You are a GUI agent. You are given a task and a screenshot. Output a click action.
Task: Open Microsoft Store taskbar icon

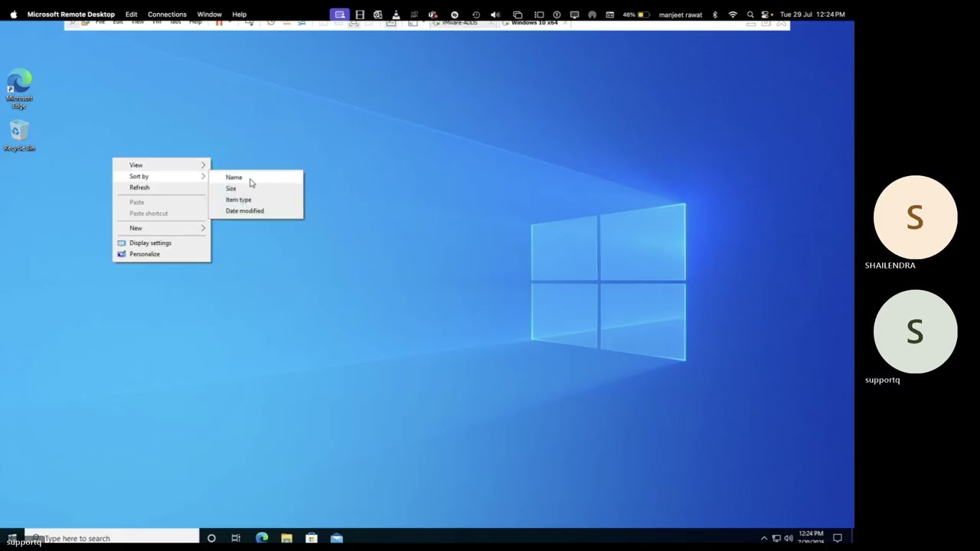312,538
